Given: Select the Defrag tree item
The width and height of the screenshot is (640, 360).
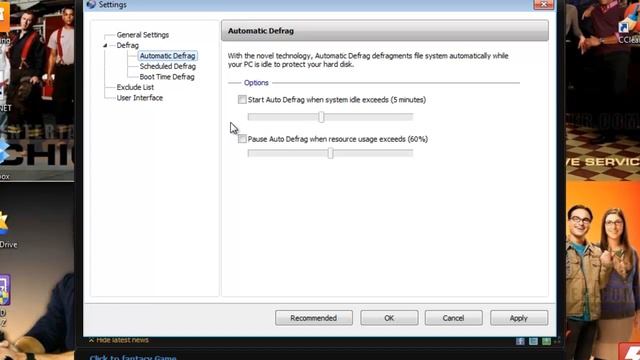Looking at the screenshot, I should click(127, 45).
